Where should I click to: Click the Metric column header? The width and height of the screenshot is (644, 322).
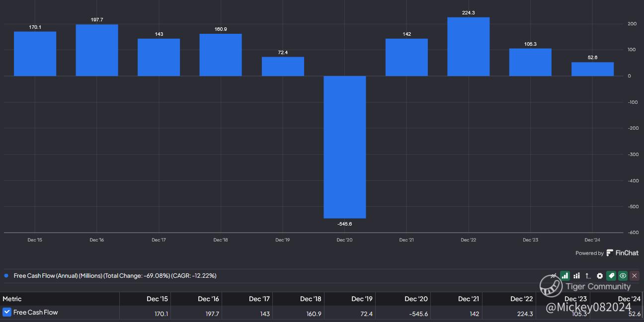[x=12, y=299]
